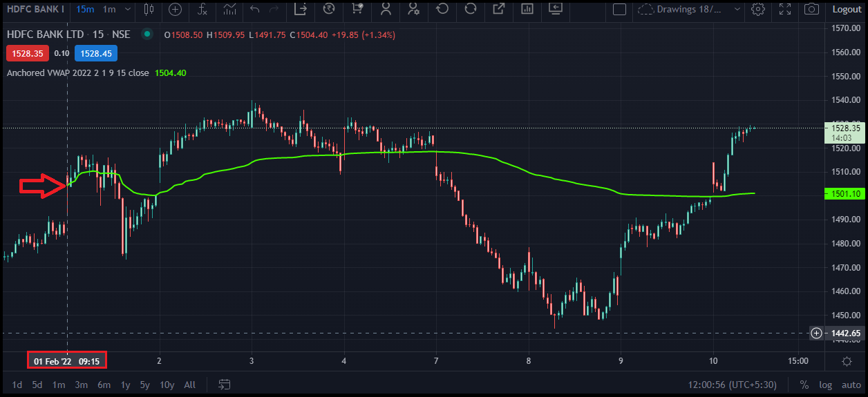Click the 0.10 spread value
Screen dimensions: 868x397
pos(62,53)
